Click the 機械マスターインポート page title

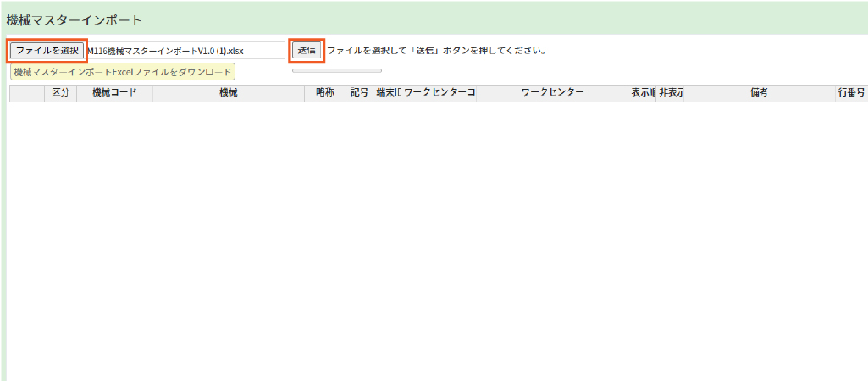[x=75, y=19]
